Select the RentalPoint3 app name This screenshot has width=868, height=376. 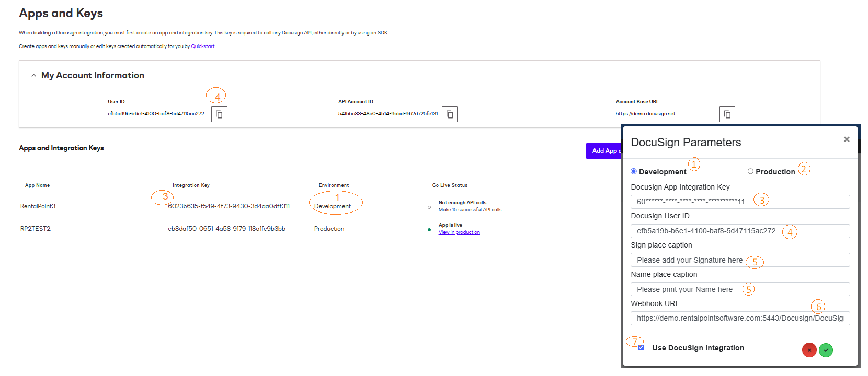pyautogui.click(x=38, y=206)
